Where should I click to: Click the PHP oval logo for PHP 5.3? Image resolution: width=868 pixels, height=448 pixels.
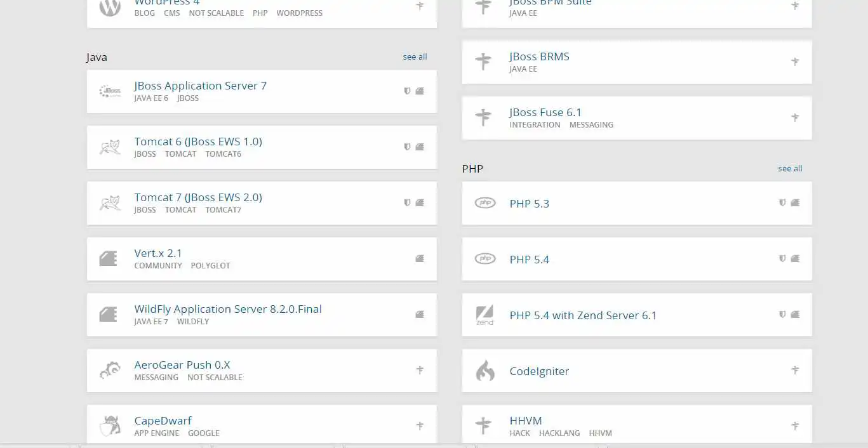[485, 203]
